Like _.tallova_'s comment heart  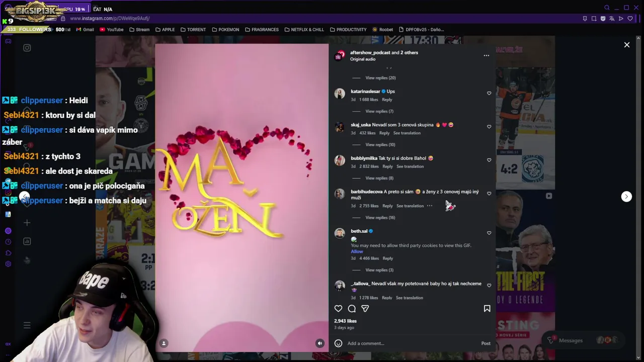pos(489,286)
